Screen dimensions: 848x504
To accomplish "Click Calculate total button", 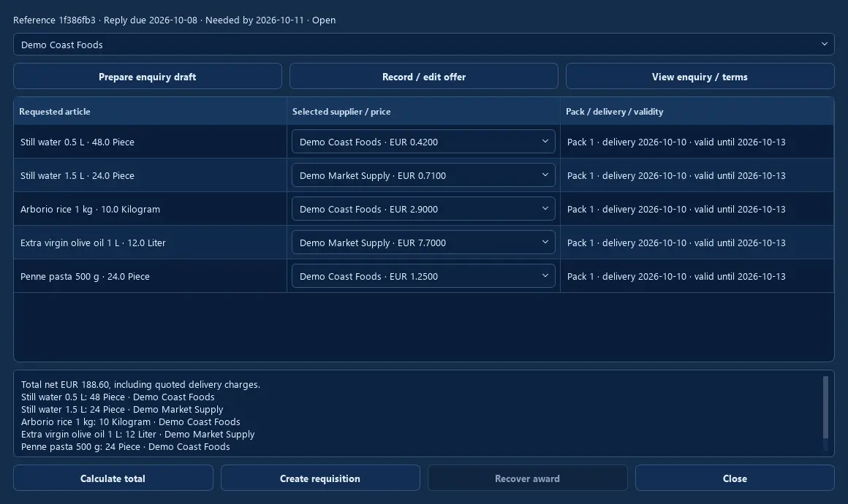I will coord(113,478).
